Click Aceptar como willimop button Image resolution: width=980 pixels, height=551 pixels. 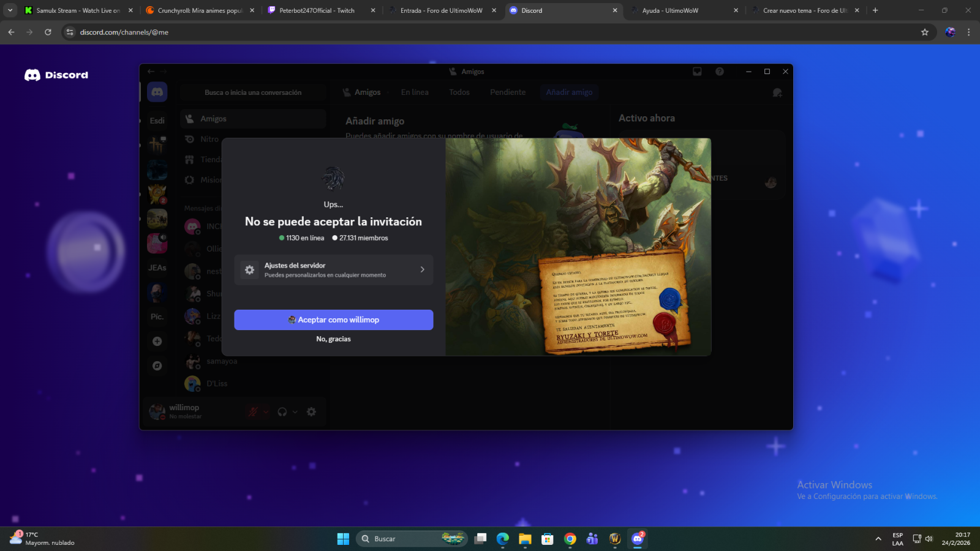pyautogui.click(x=333, y=320)
